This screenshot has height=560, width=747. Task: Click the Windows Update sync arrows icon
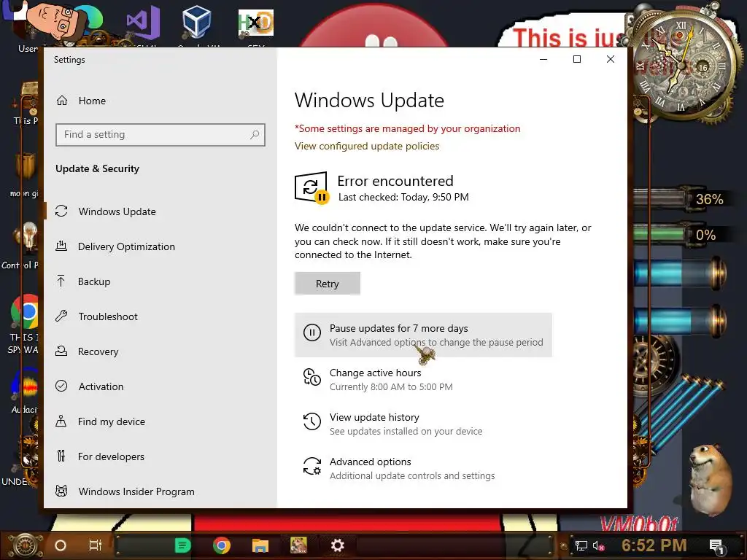(x=61, y=211)
